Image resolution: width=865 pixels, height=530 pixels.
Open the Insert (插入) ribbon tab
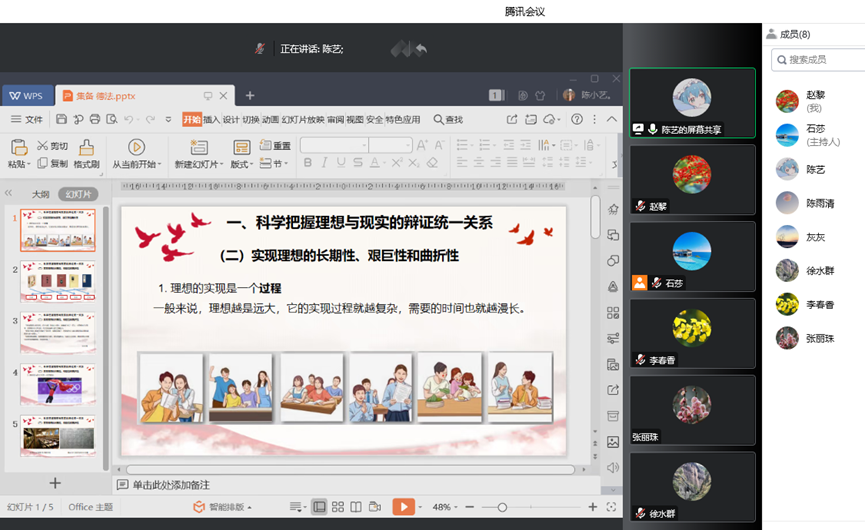[211, 120]
